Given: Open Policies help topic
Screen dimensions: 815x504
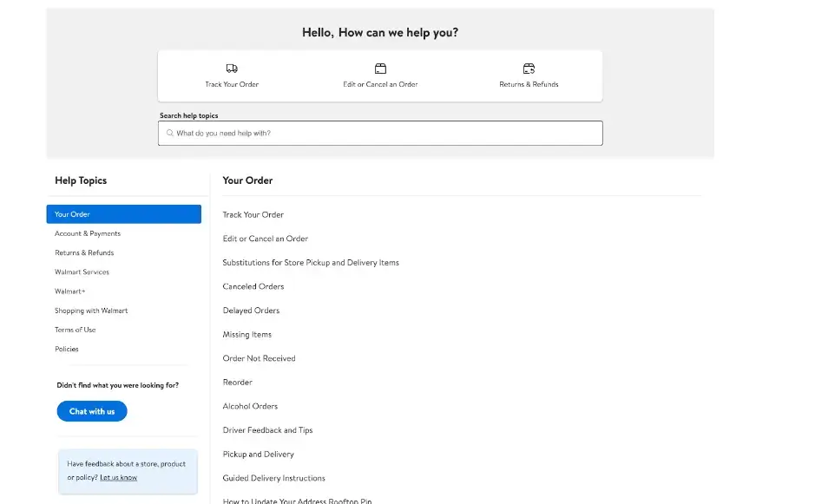Looking at the screenshot, I should [67, 349].
